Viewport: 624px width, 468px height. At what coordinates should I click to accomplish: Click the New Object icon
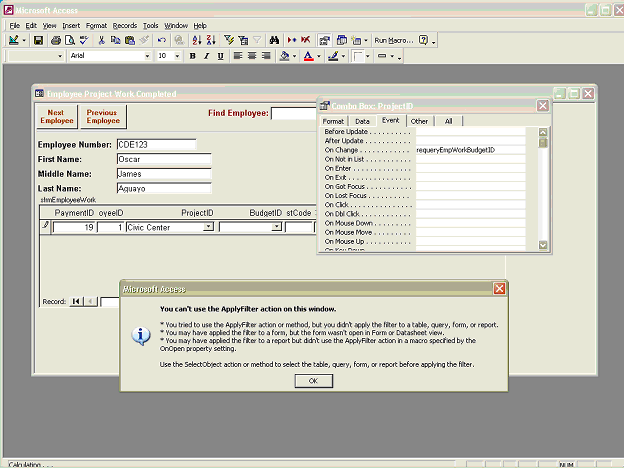coord(356,40)
